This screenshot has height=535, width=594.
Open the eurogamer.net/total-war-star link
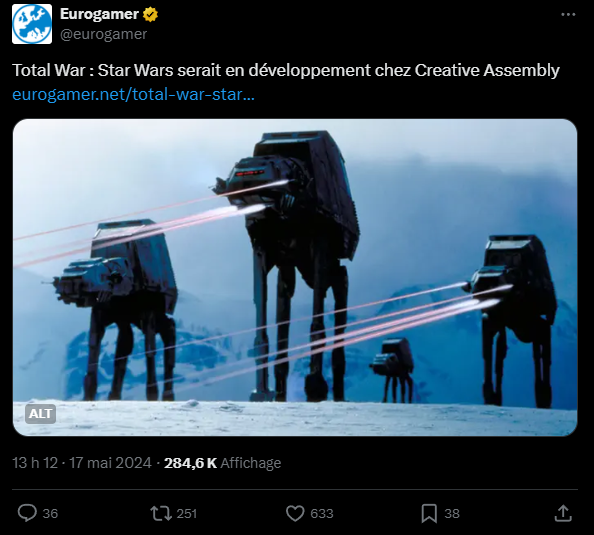pos(133,94)
